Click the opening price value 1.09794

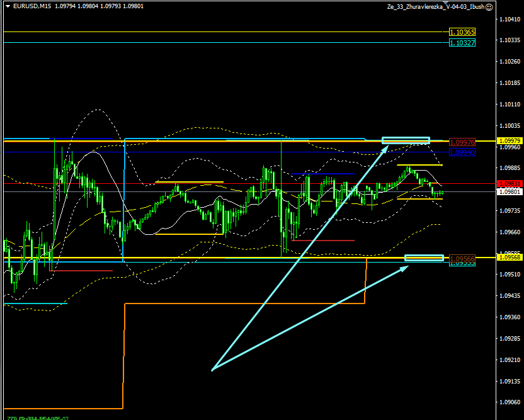tap(65, 6)
